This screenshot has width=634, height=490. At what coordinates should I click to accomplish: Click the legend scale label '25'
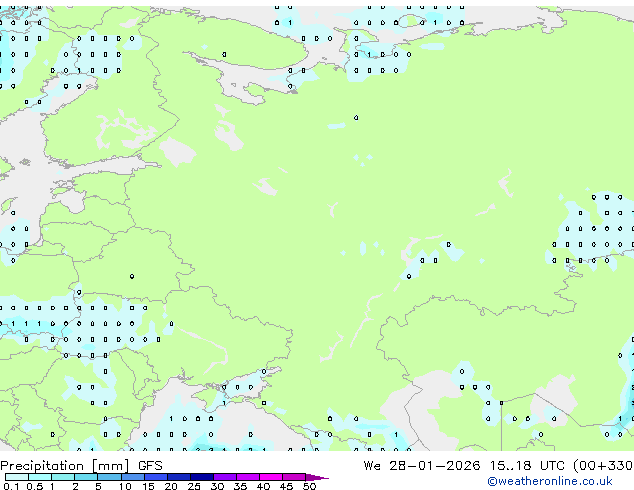[x=194, y=486]
